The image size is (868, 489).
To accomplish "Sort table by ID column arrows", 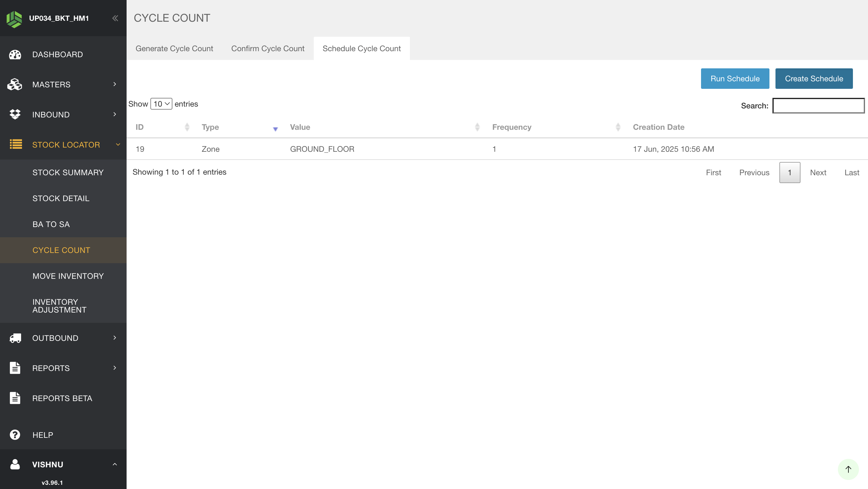I will (187, 127).
